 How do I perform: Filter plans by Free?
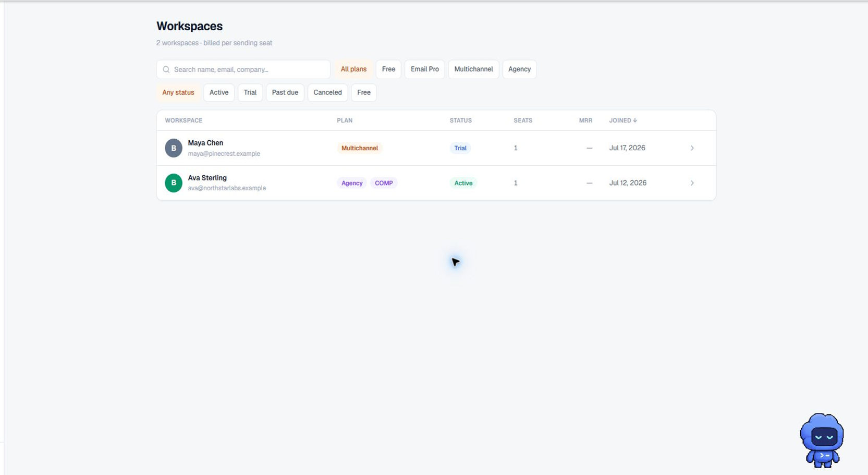pyautogui.click(x=388, y=69)
